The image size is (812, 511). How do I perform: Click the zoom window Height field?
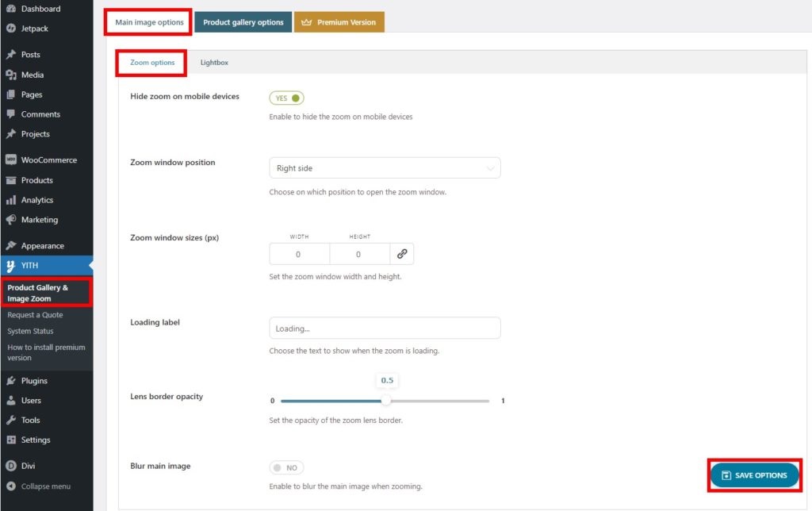(359, 254)
